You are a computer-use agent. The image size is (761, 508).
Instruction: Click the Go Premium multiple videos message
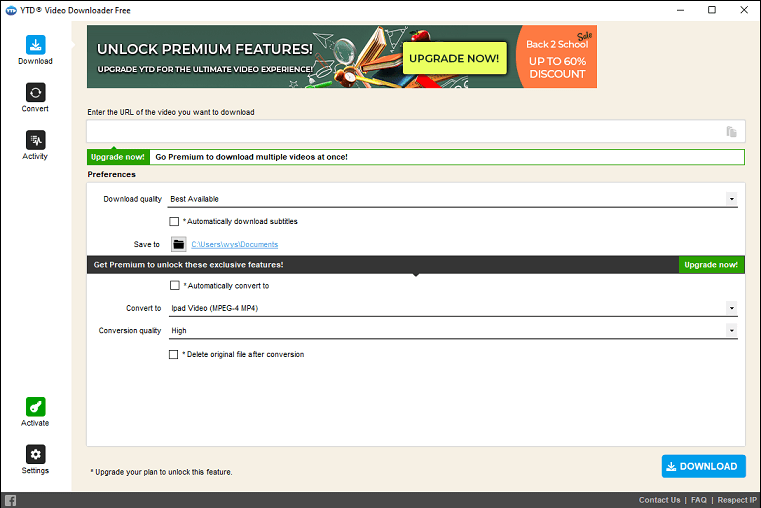pos(251,157)
